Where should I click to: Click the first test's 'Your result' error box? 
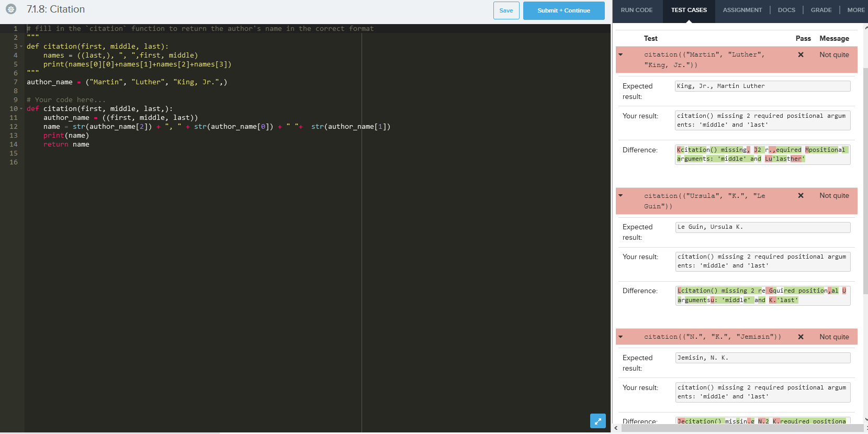(762, 120)
